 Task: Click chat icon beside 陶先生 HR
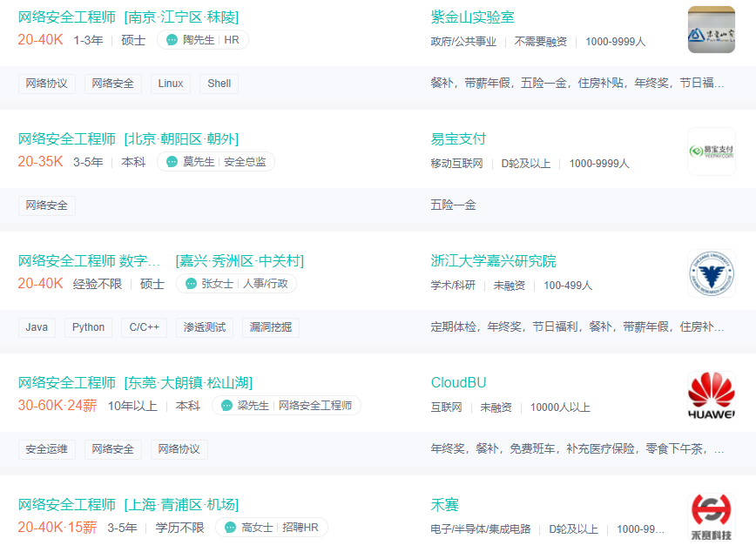click(x=172, y=40)
